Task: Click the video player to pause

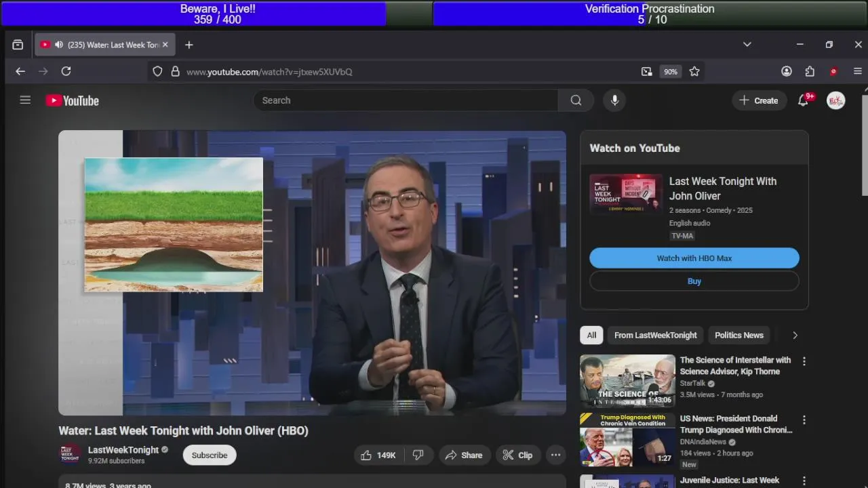Action: pos(312,273)
